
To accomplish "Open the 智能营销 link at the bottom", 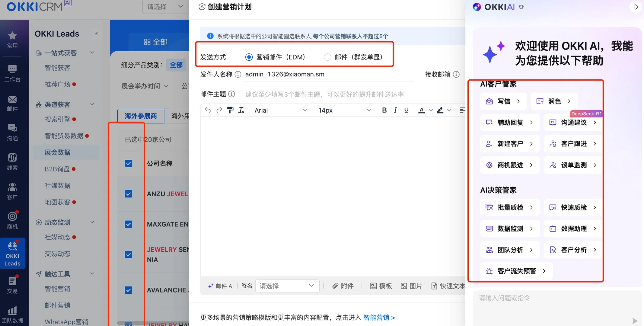I will [377, 318].
